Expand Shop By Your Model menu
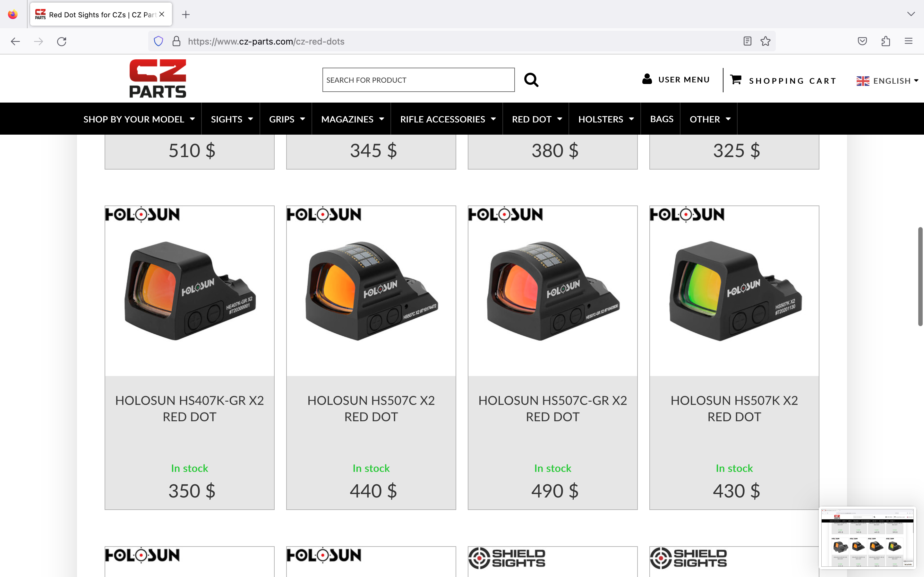The image size is (924, 577). pos(139,119)
